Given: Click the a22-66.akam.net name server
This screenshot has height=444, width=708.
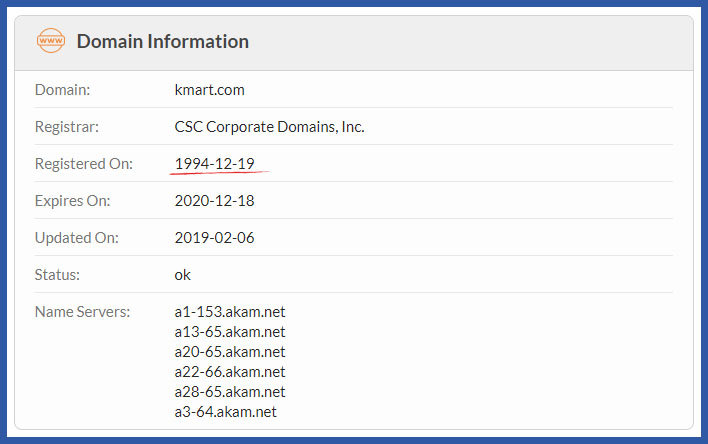Looking at the screenshot, I should pos(230,372).
